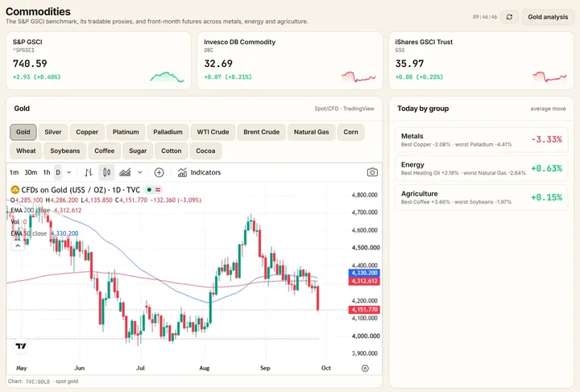Click the Sep label on time axis
Screen dimensions: 580x392
tap(265, 368)
